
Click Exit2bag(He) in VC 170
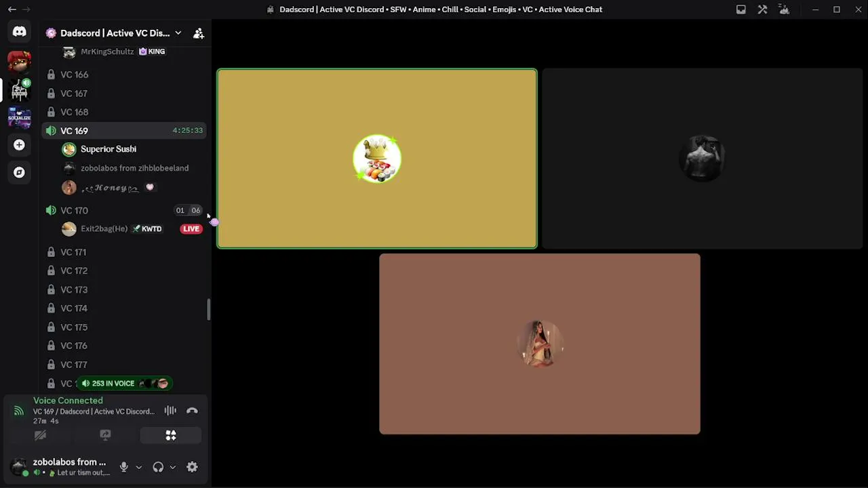pyautogui.click(x=104, y=229)
